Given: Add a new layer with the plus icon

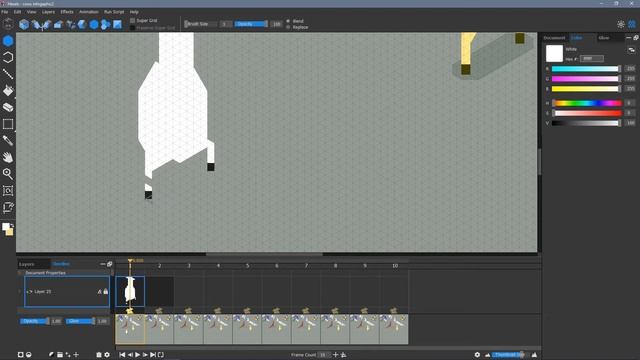Looking at the screenshot, I should pyautogui.click(x=76, y=355).
